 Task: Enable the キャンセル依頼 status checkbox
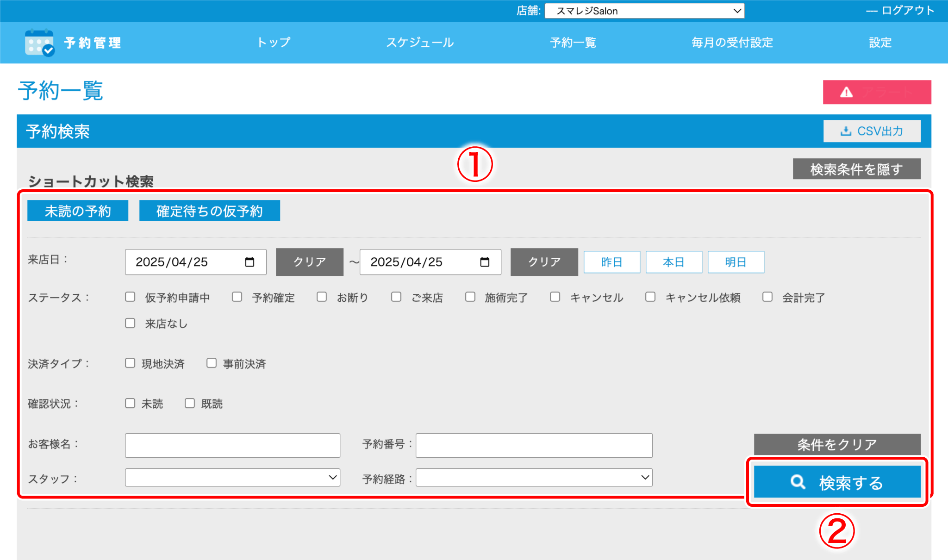click(x=650, y=297)
